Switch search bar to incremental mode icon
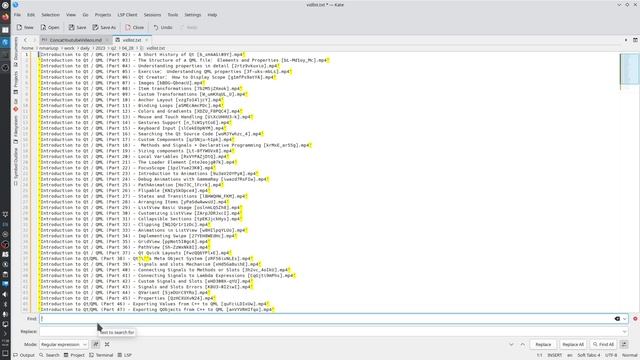The image size is (640, 360). point(624,344)
